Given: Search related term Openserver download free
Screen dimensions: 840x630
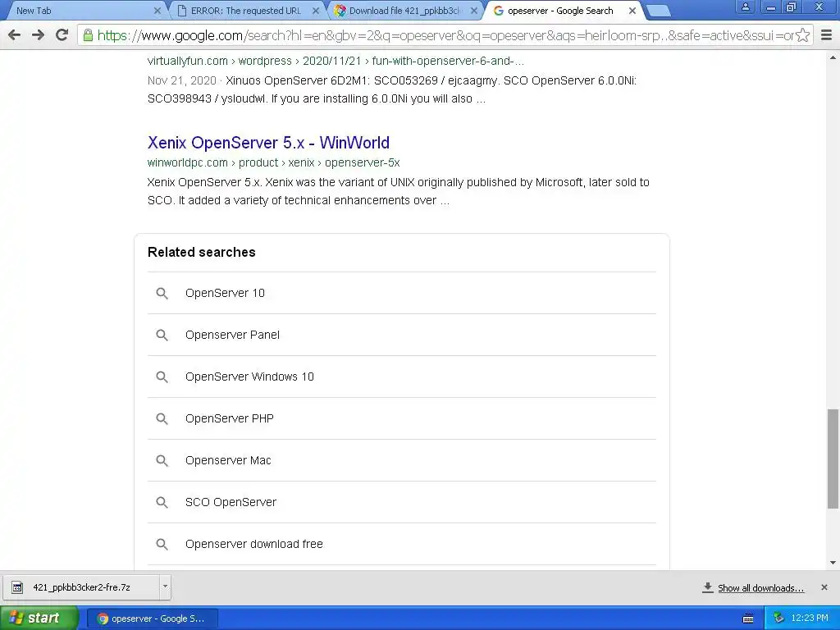Looking at the screenshot, I should [x=254, y=544].
